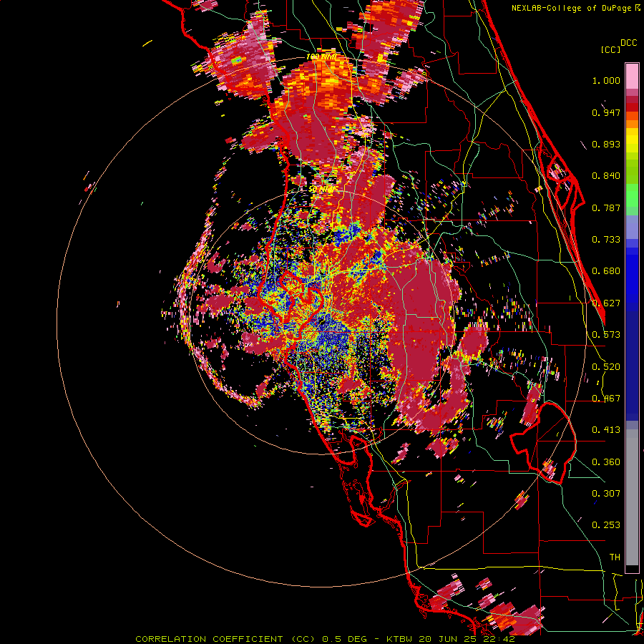644x644 pixels.
Task: Select the 0.573 scale value
Action: coord(606,335)
